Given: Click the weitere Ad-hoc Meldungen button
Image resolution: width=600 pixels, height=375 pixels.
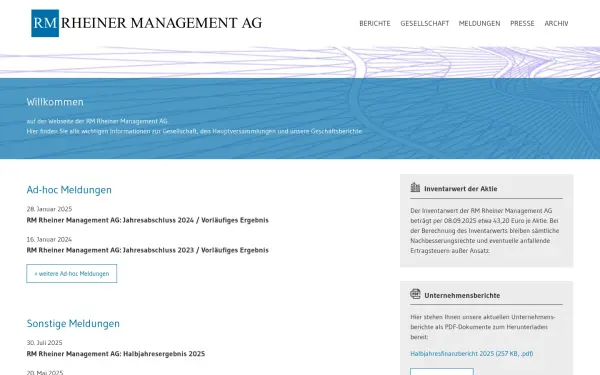Looking at the screenshot, I should (72, 274).
